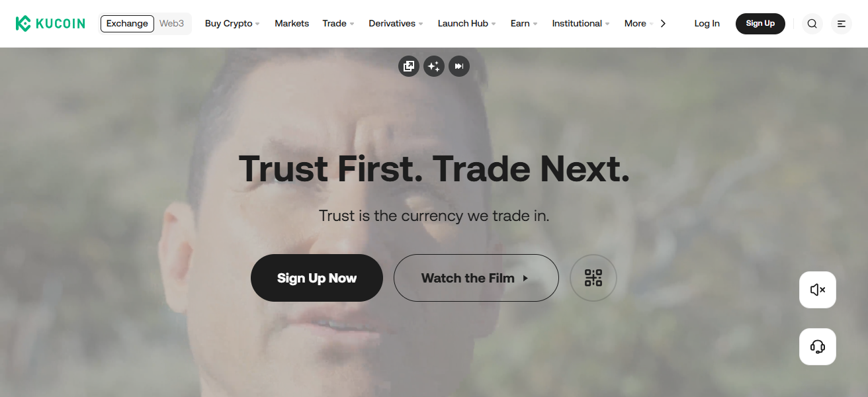
Task: Expand the Derivatives dropdown
Action: 396,24
